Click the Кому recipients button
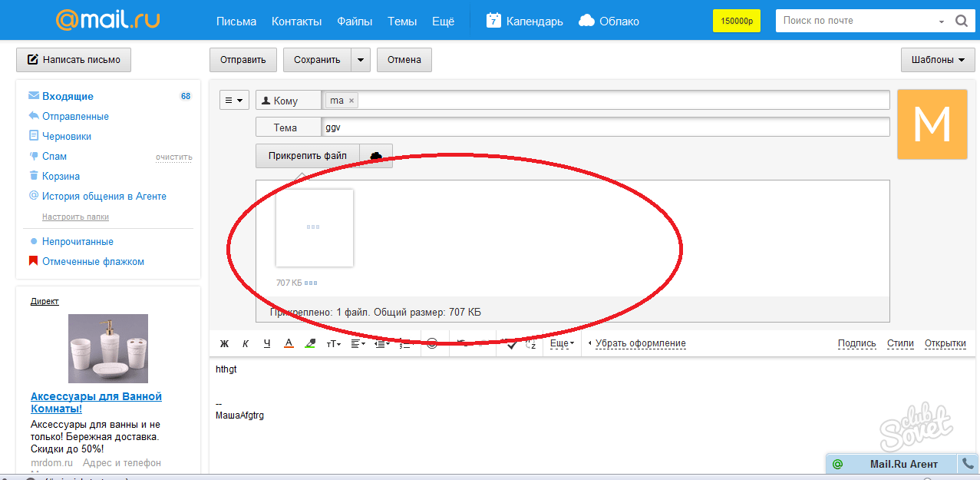This screenshot has width=980, height=480. 289,101
